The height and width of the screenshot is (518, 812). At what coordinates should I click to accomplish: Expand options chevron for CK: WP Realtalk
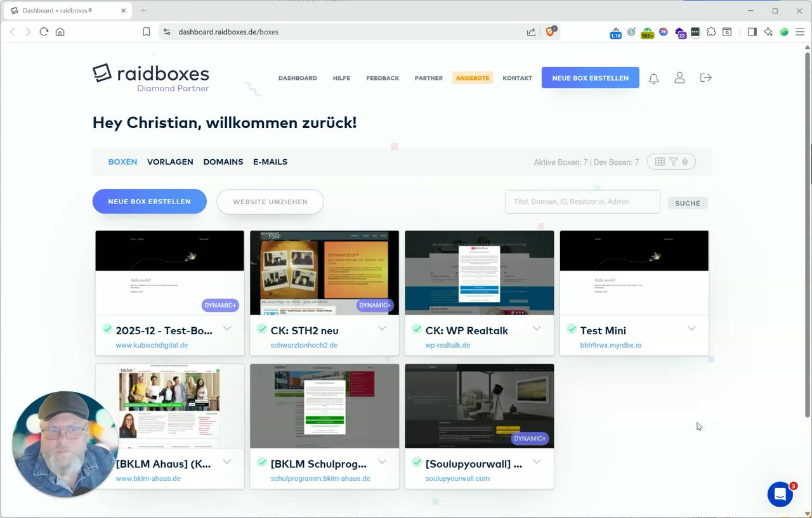coord(537,328)
